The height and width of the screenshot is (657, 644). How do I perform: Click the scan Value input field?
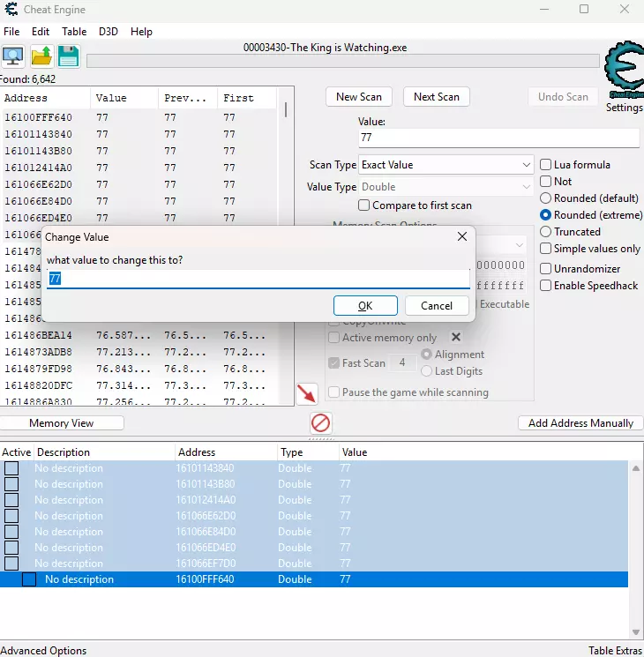[499, 138]
